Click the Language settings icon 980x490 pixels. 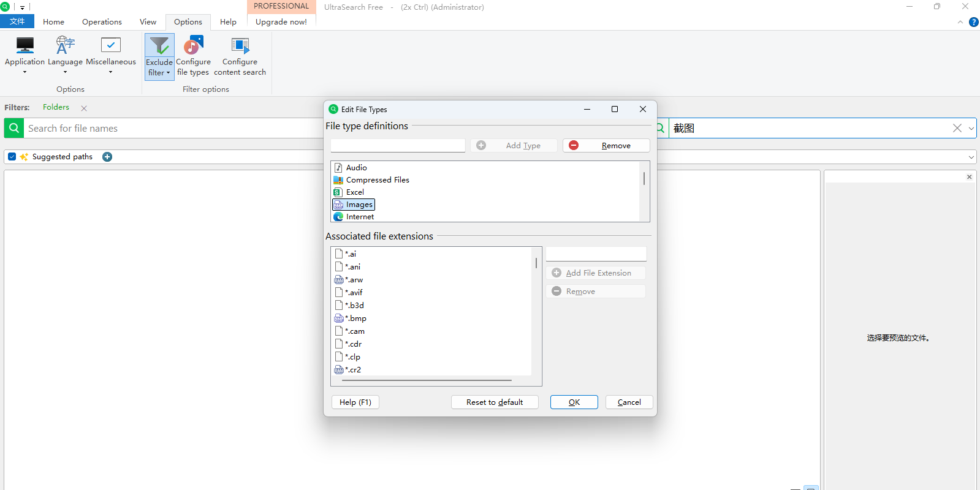65,46
